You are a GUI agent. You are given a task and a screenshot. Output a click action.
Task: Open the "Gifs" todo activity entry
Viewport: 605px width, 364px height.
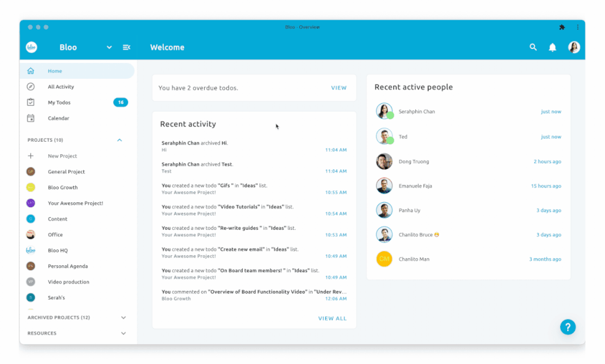coord(254,188)
